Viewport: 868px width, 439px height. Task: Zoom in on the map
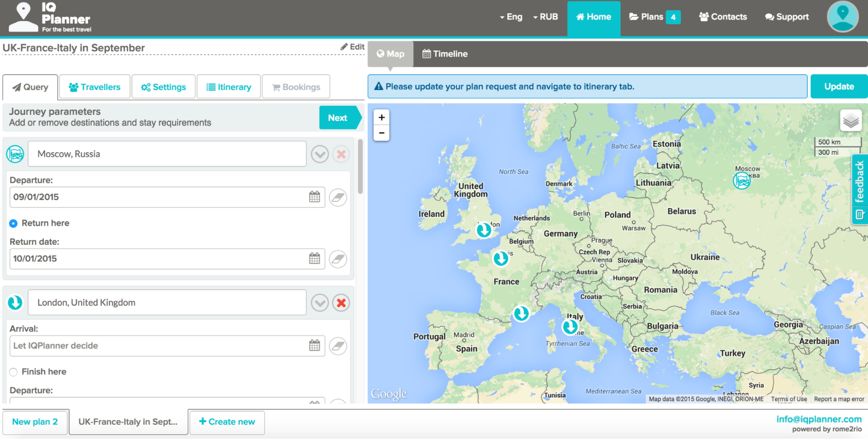(x=382, y=118)
